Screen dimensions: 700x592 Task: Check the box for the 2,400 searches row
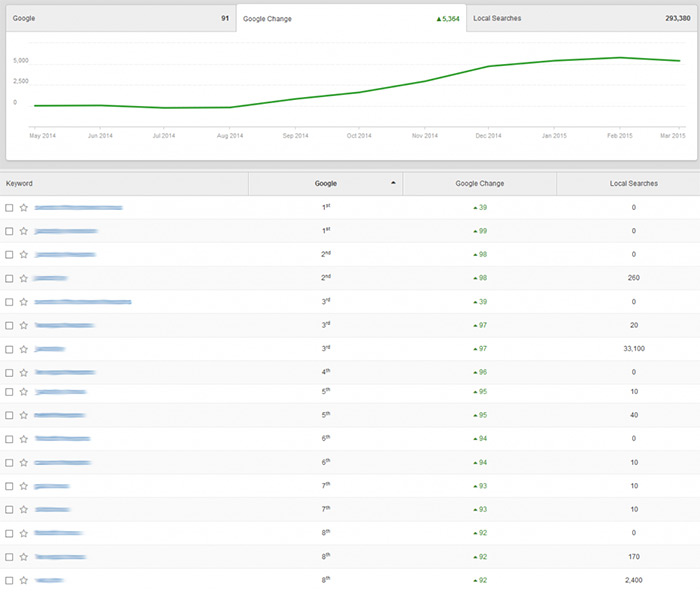[9, 580]
